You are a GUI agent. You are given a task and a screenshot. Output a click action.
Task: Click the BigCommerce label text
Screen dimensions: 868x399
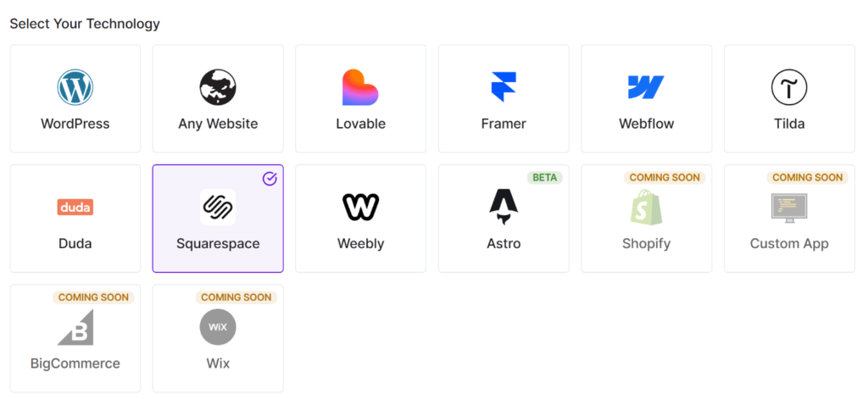click(x=75, y=363)
